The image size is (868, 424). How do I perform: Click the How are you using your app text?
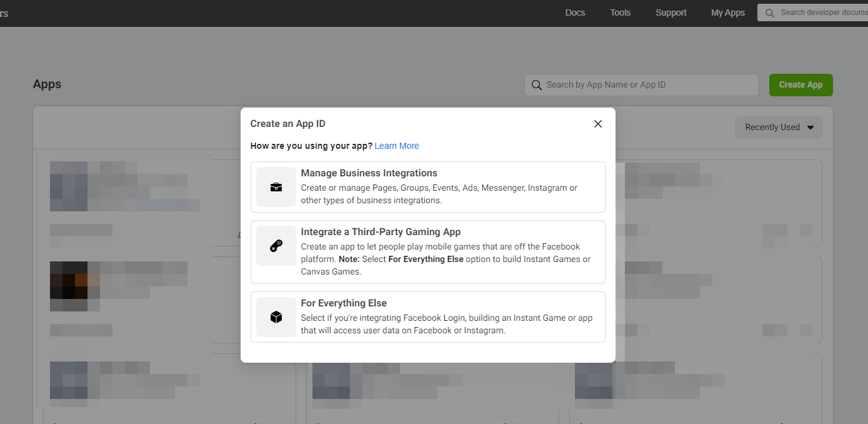pos(311,146)
